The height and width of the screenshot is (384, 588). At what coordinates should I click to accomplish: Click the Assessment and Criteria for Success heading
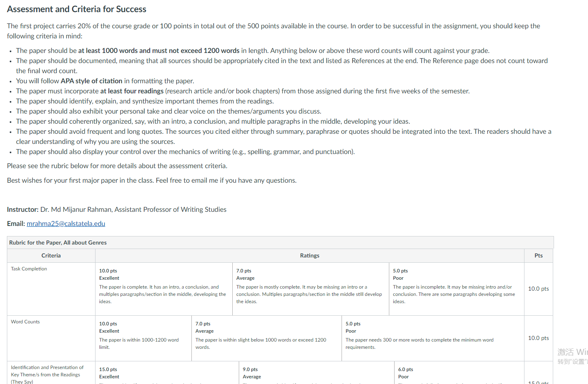76,9
